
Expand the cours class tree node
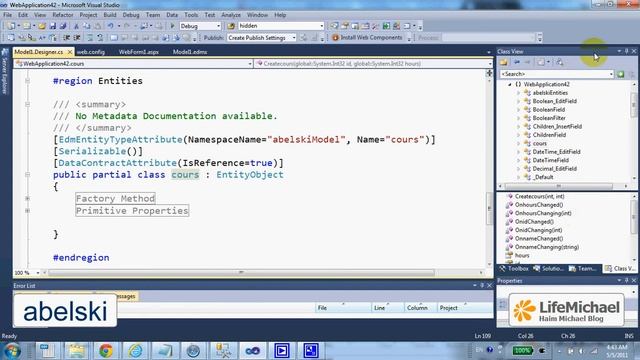coord(519,144)
